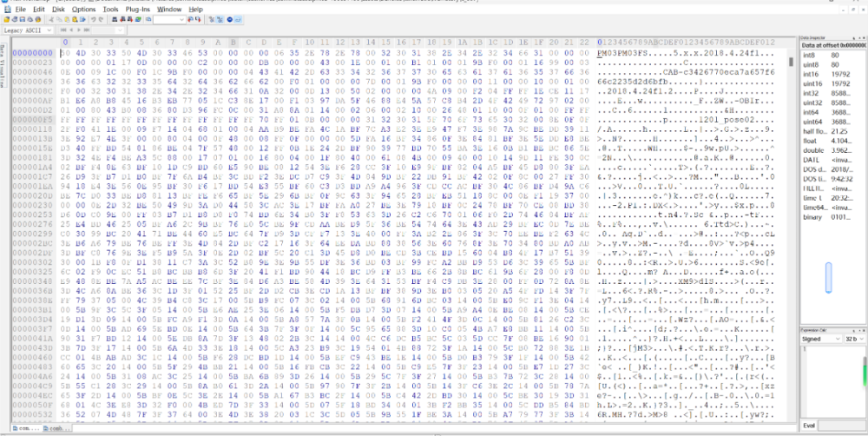Click the New file toolbar icon

[8, 18]
